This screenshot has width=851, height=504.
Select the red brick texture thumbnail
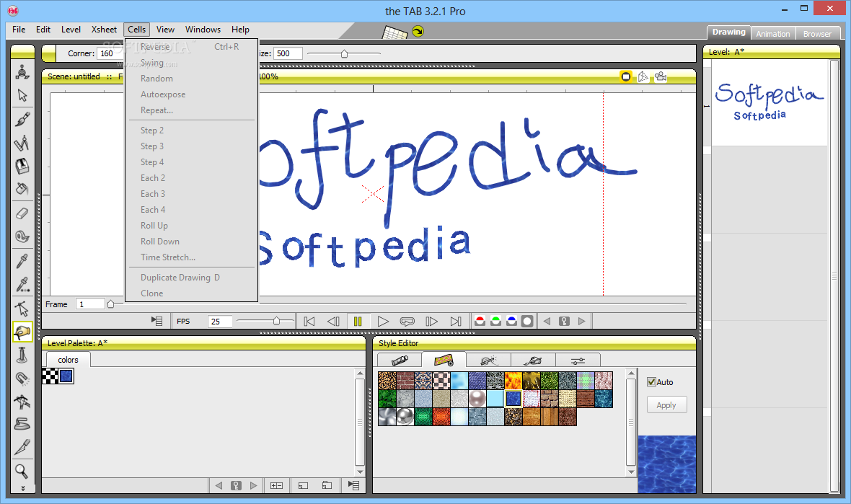[x=405, y=380]
